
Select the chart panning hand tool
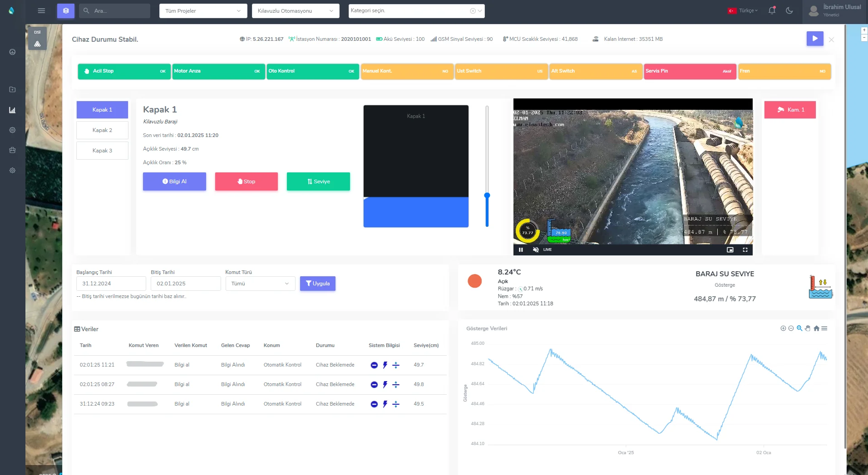808,328
